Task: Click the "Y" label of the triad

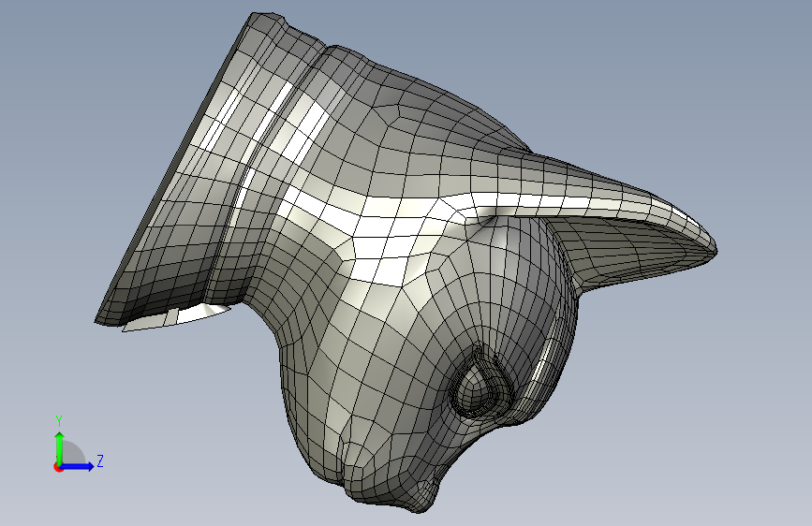Action: tap(59, 421)
